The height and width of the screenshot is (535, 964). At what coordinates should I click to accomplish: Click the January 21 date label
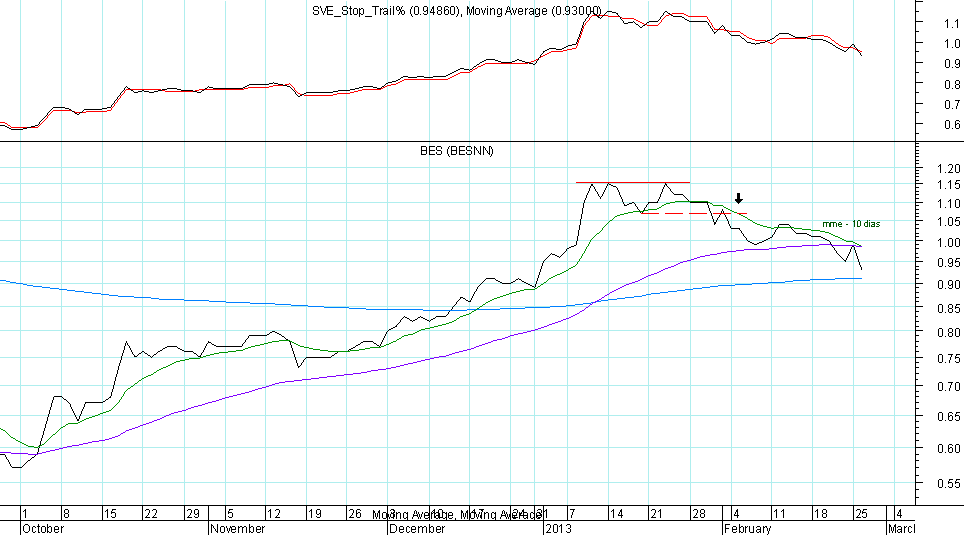point(657,513)
